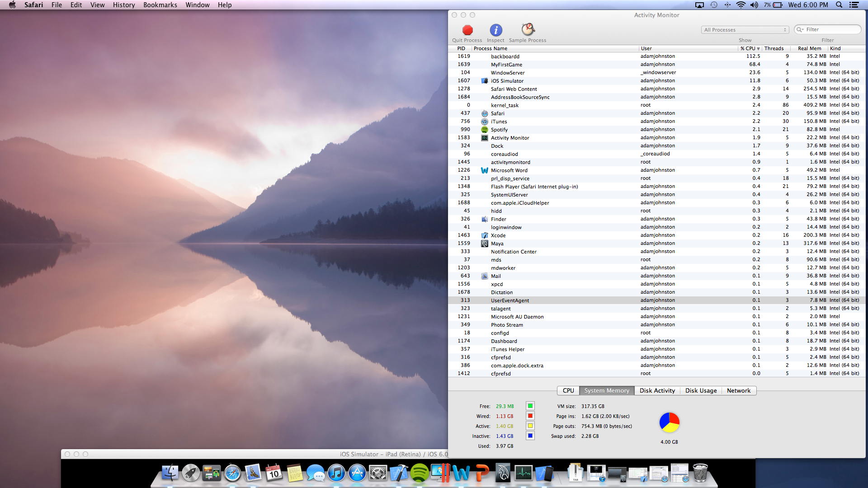Click the search magnifier dropdown in Filter

(x=800, y=30)
